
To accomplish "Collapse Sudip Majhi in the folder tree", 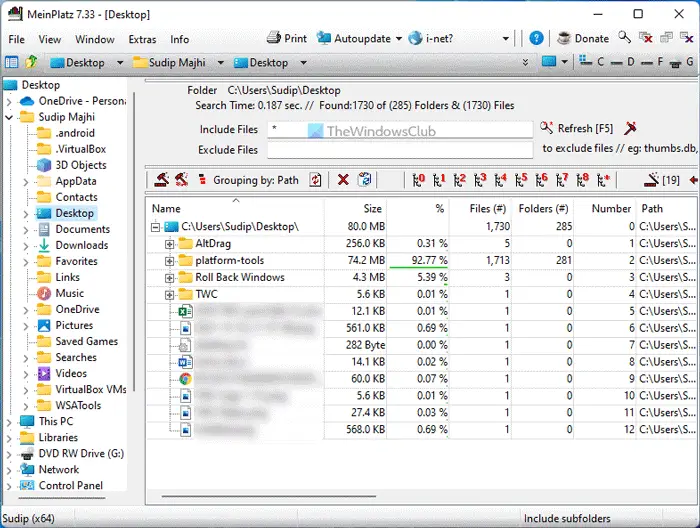I will click(9, 117).
